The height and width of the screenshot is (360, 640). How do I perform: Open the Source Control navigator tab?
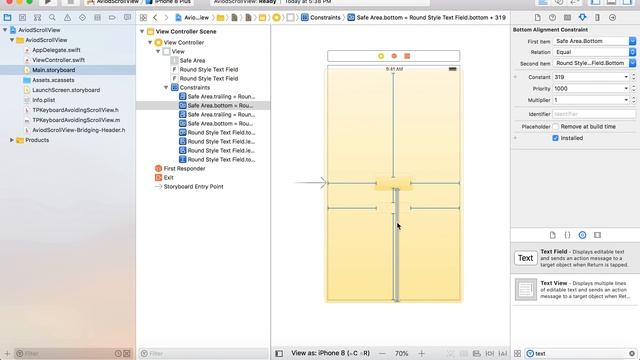(x=22, y=18)
